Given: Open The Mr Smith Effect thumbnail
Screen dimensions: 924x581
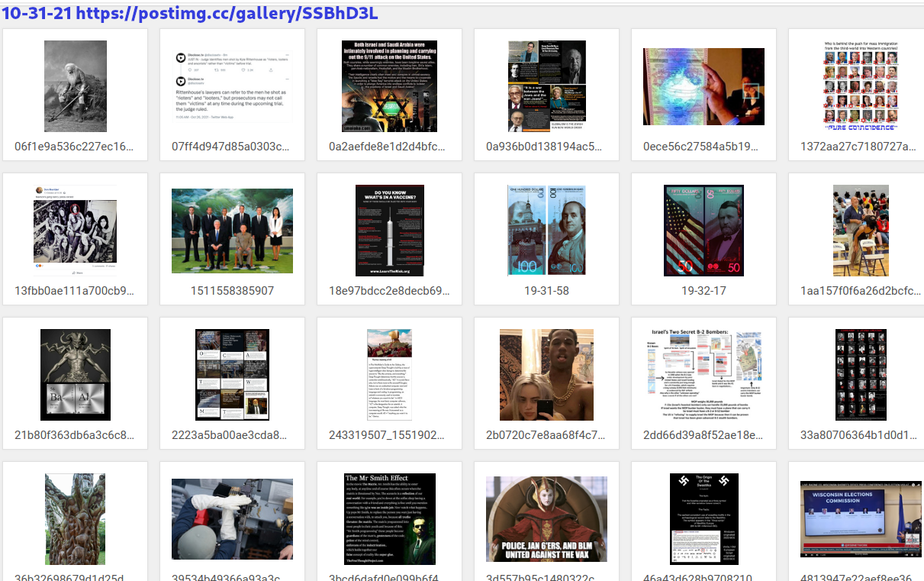Looking at the screenshot, I should click(390, 518).
